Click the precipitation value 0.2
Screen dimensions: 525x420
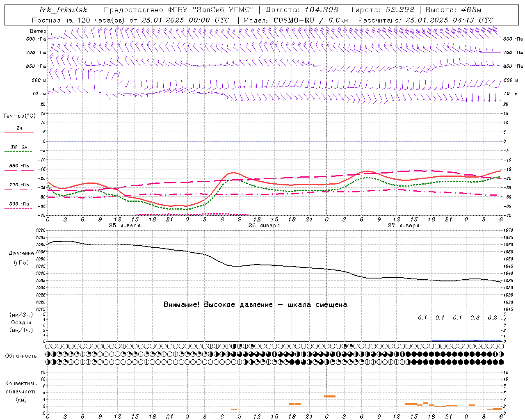pos(492,318)
